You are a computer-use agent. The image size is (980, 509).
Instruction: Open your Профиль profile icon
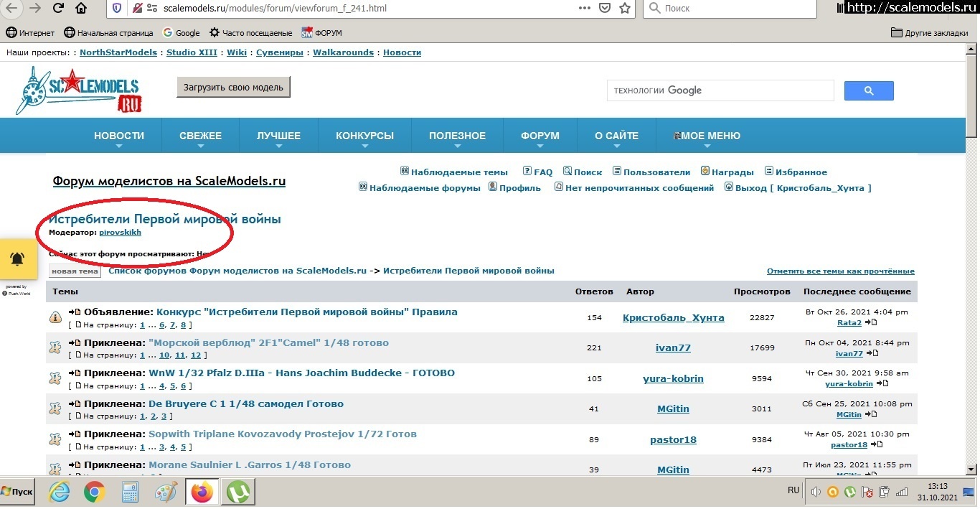pos(492,187)
